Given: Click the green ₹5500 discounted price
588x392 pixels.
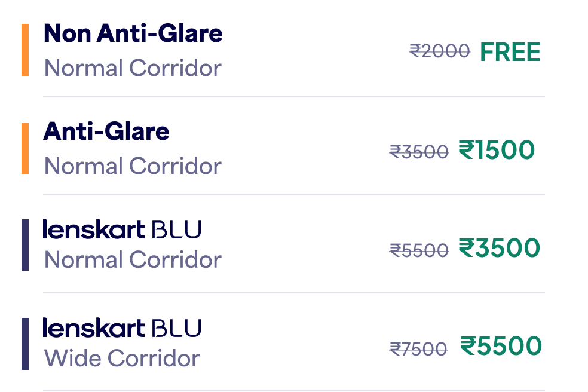Looking at the screenshot, I should [x=501, y=346].
